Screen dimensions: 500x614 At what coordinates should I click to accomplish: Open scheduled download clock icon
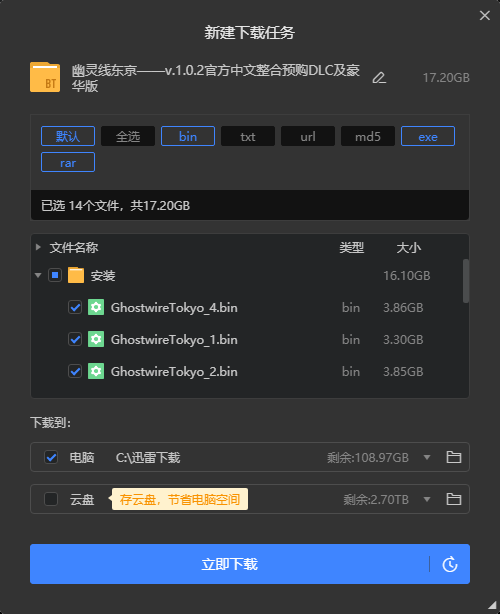coord(449,564)
